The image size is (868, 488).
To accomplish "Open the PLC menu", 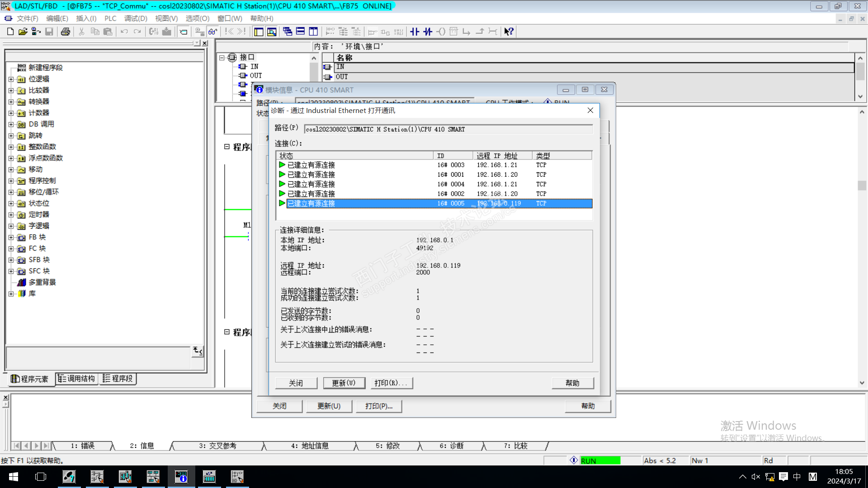I will [110, 19].
